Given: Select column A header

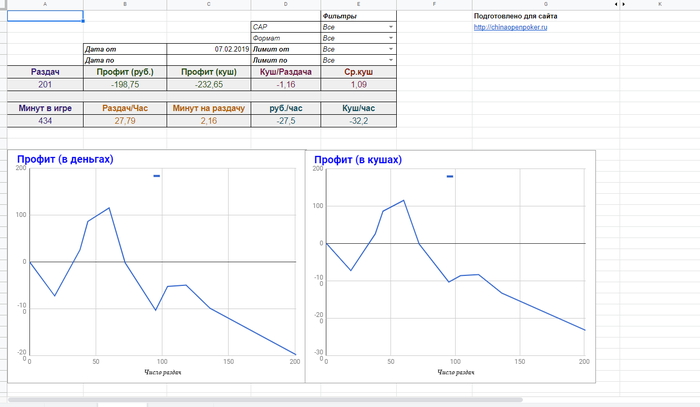Looking at the screenshot, I should (45, 4).
